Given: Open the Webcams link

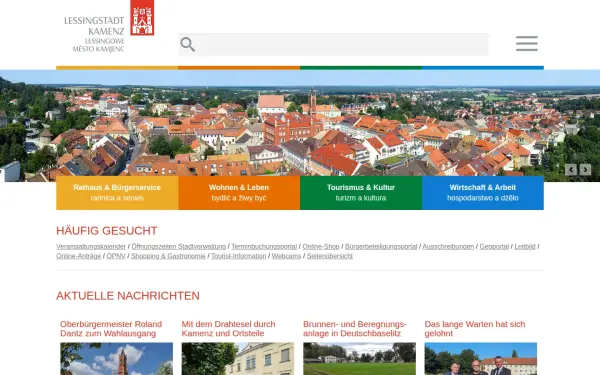Looking at the screenshot, I should point(286,256).
